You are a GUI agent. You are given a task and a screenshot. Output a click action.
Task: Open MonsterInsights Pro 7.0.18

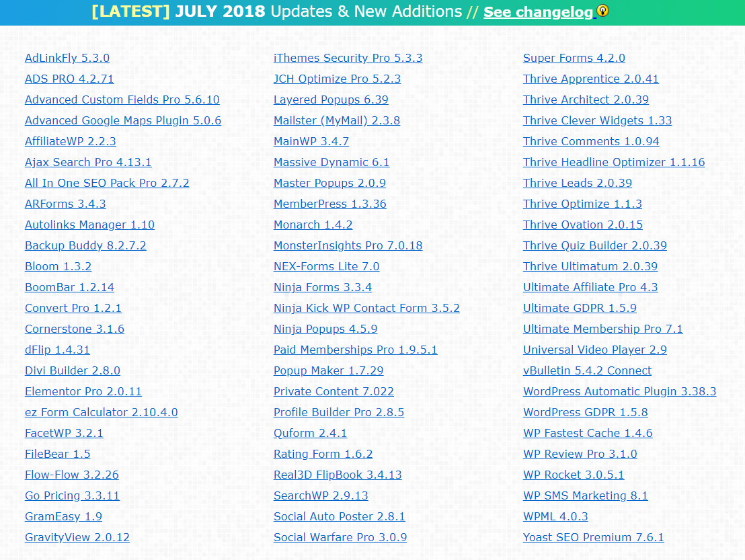point(348,245)
